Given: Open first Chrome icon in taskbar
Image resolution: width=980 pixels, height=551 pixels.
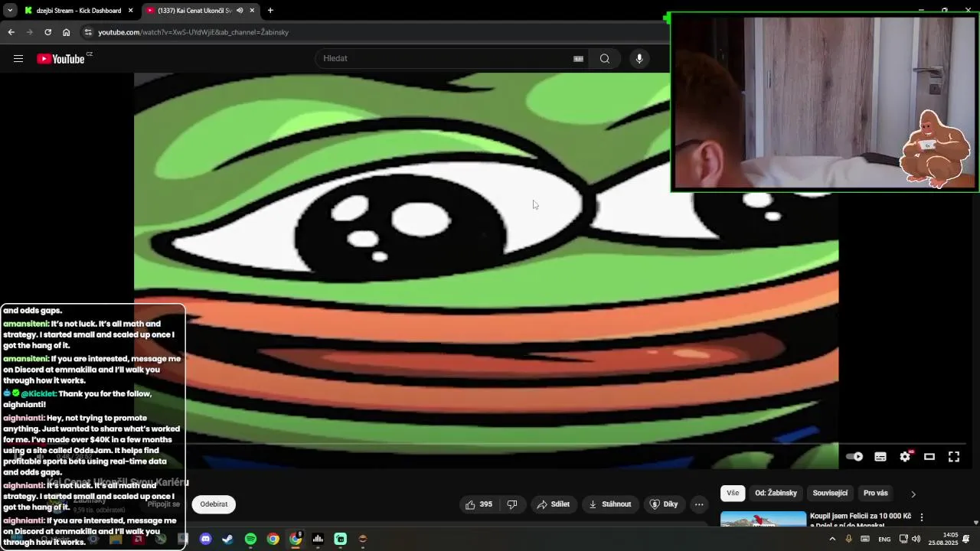Looking at the screenshot, I should [273, 540].
